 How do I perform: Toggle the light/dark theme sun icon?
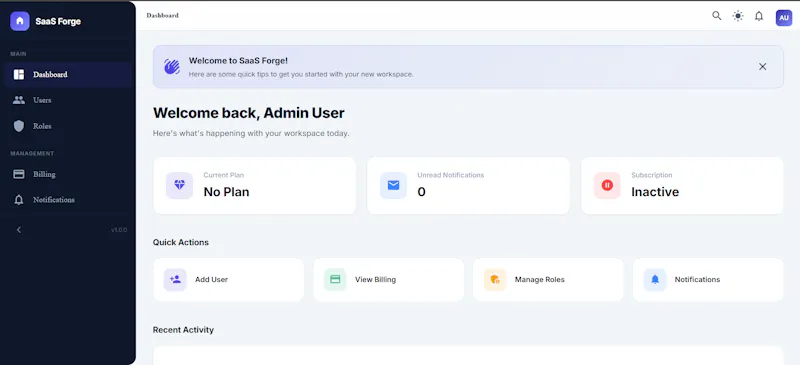click(738, 16)
